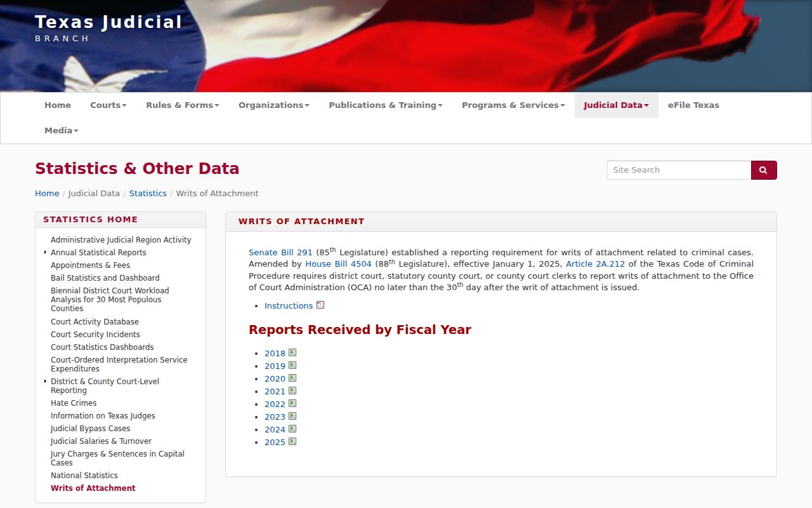The image size is (812, 508).
Task: Open Publications & Training dropdown
Action: click(386, 105)
